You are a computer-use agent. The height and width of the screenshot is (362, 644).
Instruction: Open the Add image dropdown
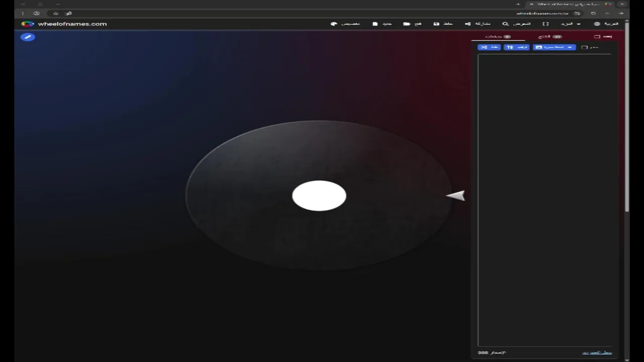coord(554,47)
